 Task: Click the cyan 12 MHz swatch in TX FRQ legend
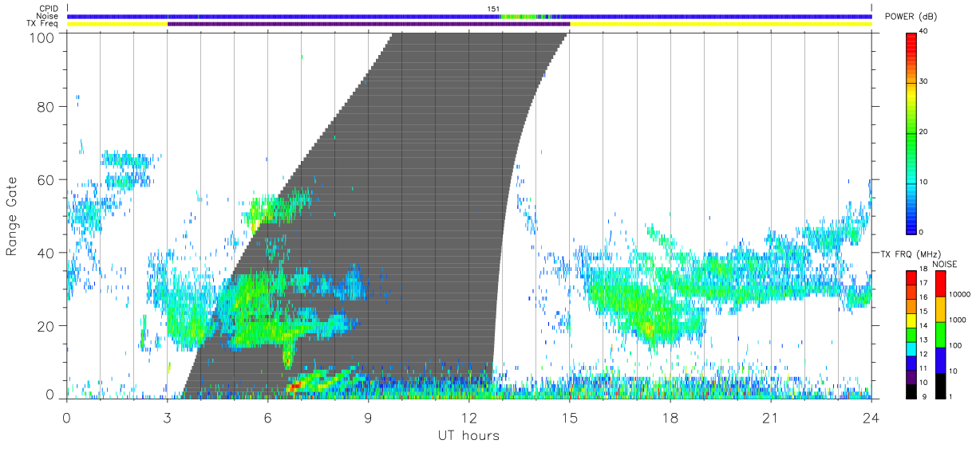911,348
